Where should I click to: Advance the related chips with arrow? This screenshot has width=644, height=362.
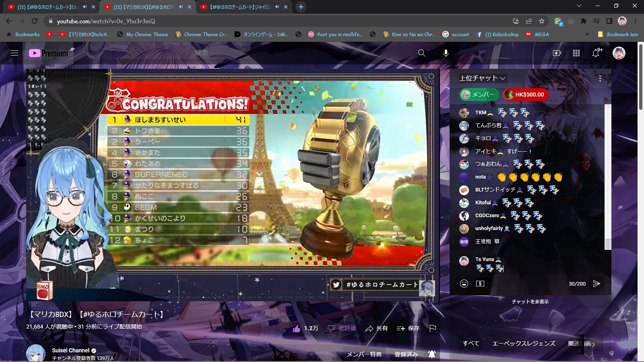[x=593, y=344]
